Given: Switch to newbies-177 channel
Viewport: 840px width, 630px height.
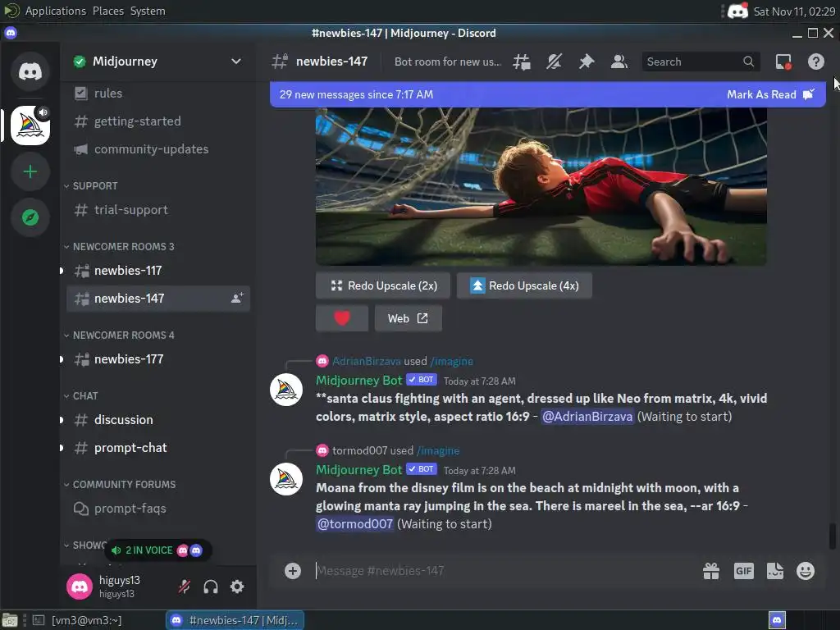Looking at the screenshot, I should 158,359.
